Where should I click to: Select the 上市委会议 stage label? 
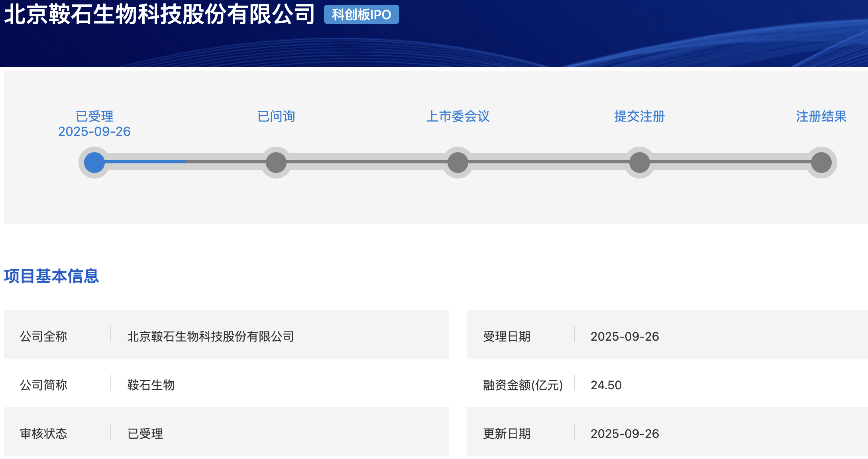pyautogui.click(x=458, y=116)
